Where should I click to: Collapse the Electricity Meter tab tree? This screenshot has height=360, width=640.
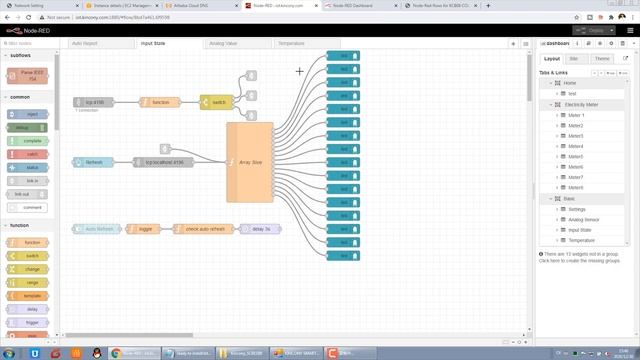click(551, 104)
